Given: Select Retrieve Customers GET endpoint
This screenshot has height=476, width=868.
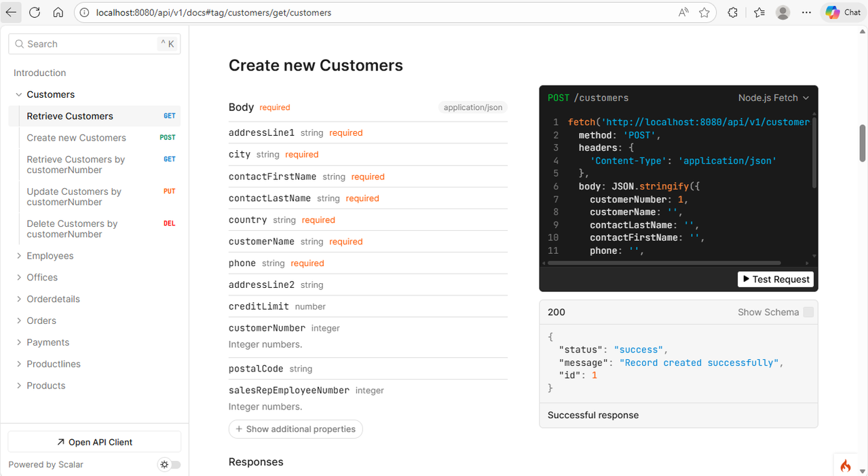Looking at the screenshot, I should point(94,116).
